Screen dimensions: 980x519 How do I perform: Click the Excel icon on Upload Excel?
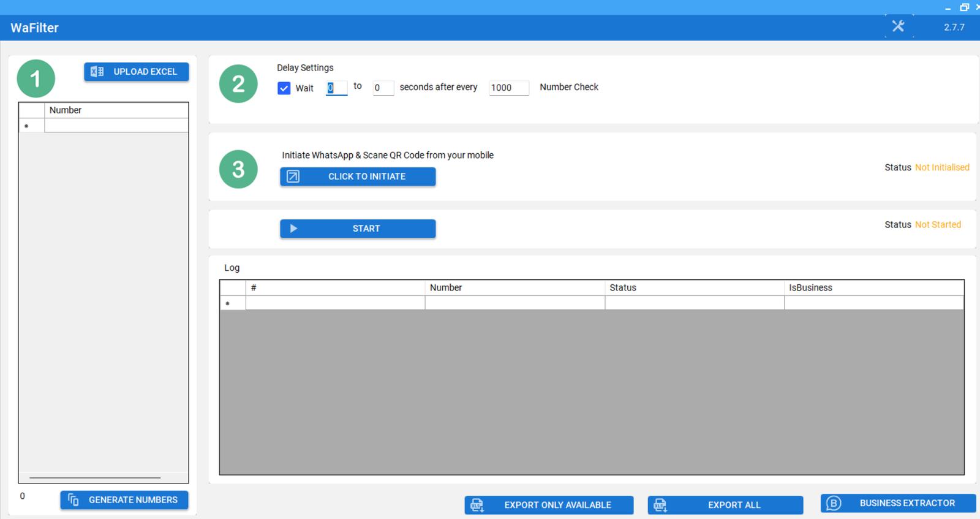(97, 72)
